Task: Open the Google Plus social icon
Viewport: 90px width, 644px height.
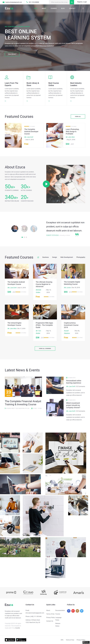Action: point(73,611)
